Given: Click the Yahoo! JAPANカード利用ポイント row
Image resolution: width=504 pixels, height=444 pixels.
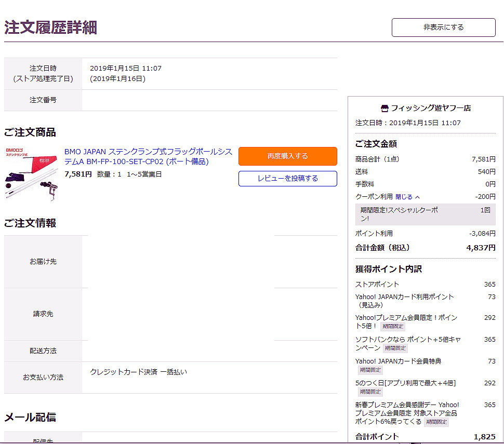Looking at the screenshot, I should point(425,301).
